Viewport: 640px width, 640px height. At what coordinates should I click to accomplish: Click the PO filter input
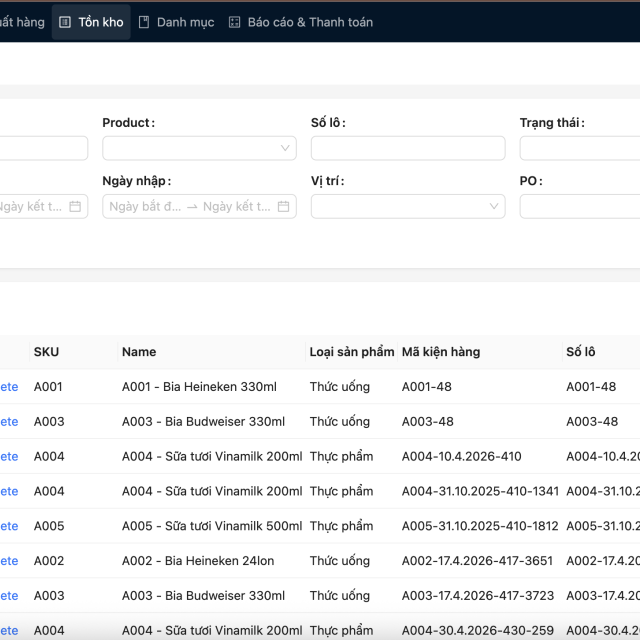coord(580,207)
